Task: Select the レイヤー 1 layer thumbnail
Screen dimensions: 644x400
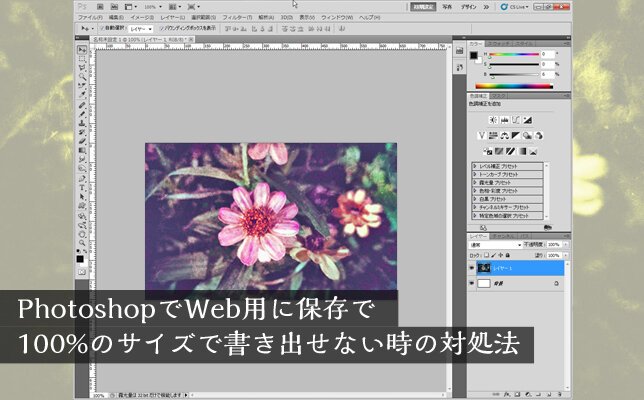Action: pyautogui.click(x=486, y=268)
